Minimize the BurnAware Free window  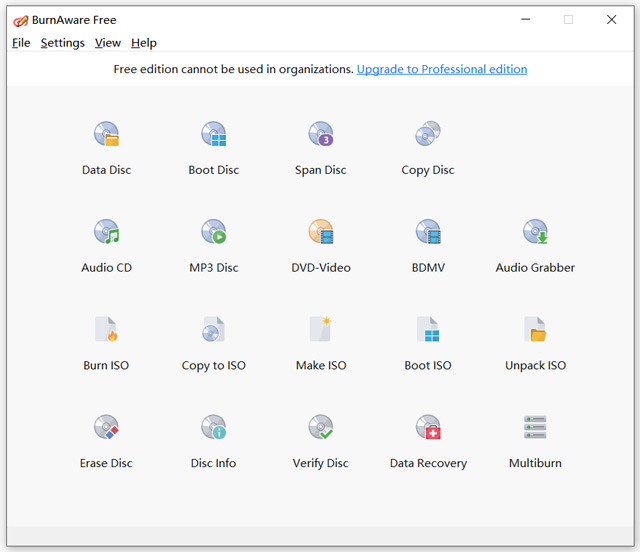click(526, 19)
